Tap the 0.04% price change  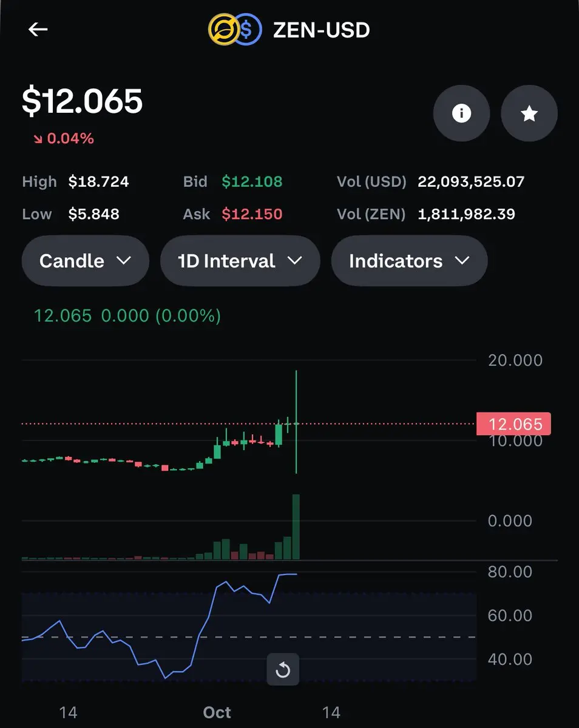click(64, 138)
